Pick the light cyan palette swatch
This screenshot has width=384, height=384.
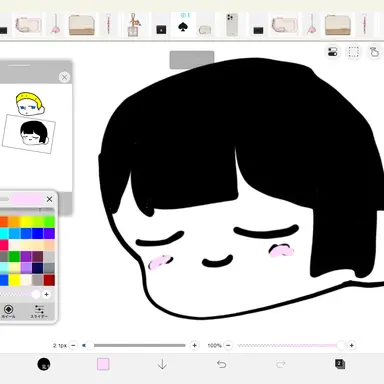(x=3, y=268)
